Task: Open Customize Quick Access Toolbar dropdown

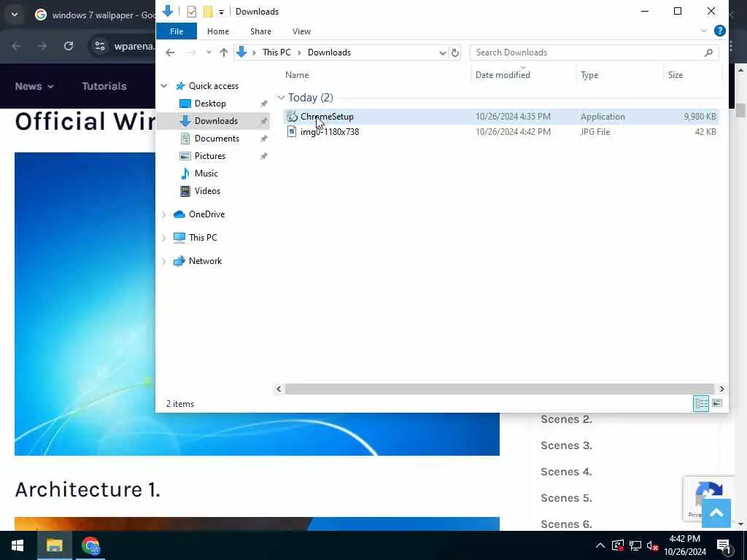Action: point(221,12)
